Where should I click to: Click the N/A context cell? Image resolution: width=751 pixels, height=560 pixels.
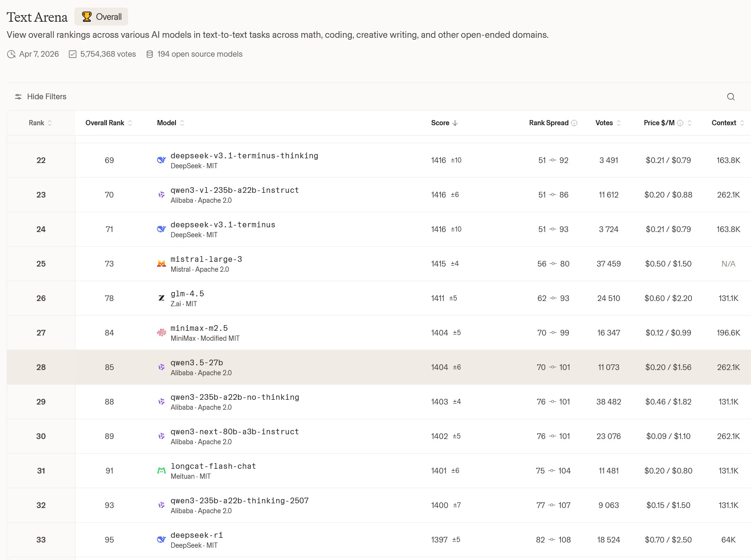[x=728, y=264]
